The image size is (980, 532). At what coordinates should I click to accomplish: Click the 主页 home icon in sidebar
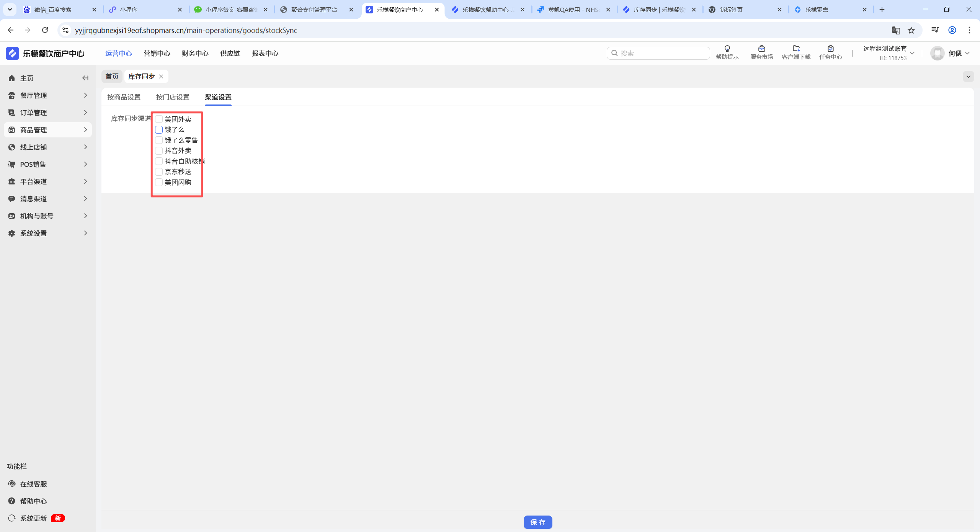click(12, 78)
